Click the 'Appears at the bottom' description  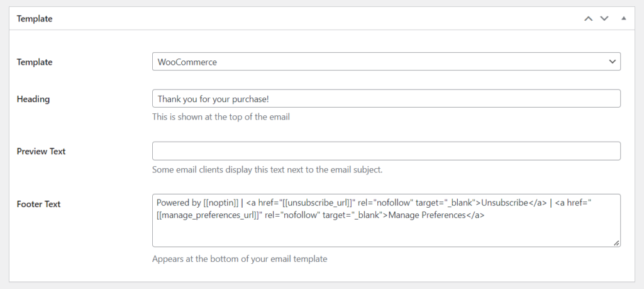[240, 259]
